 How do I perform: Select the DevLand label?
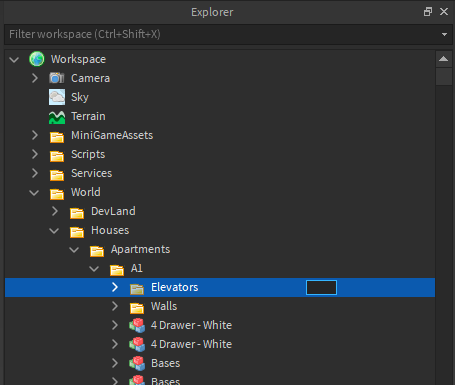click(113, 211)
